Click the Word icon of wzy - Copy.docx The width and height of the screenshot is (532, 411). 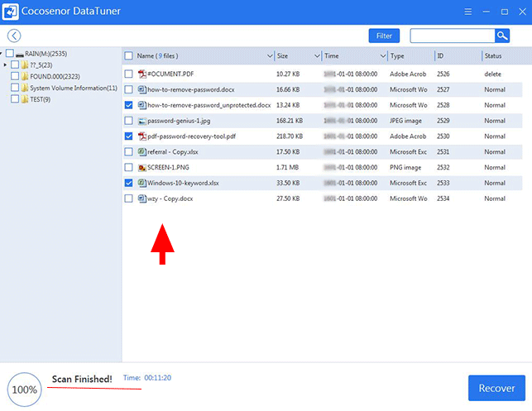pos(141,199)
